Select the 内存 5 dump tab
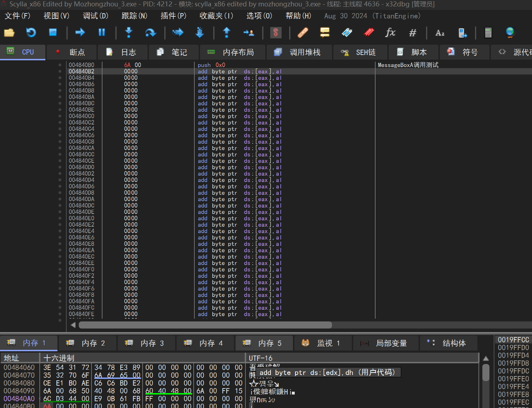This screenshot has width=532, height=408. (x=264, y=343)
